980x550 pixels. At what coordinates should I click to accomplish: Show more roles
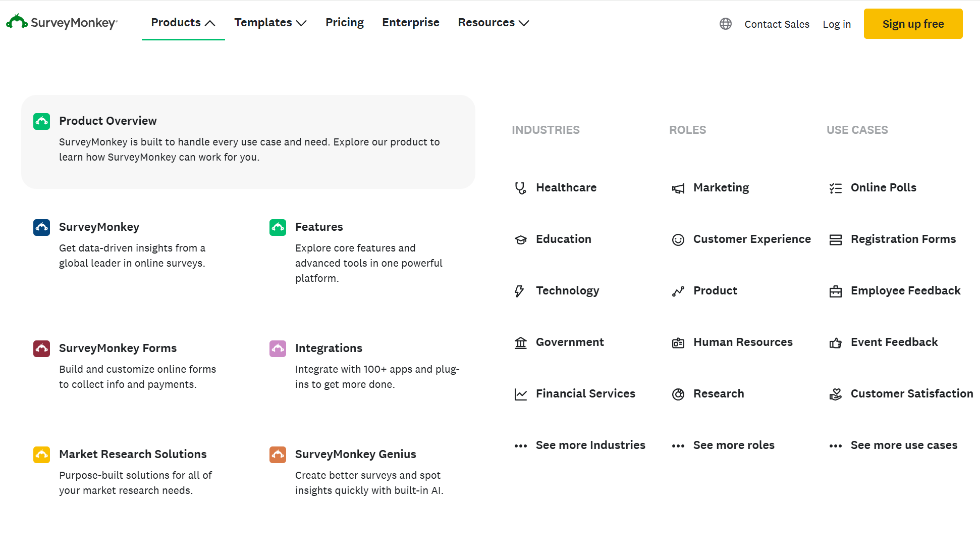734,445
